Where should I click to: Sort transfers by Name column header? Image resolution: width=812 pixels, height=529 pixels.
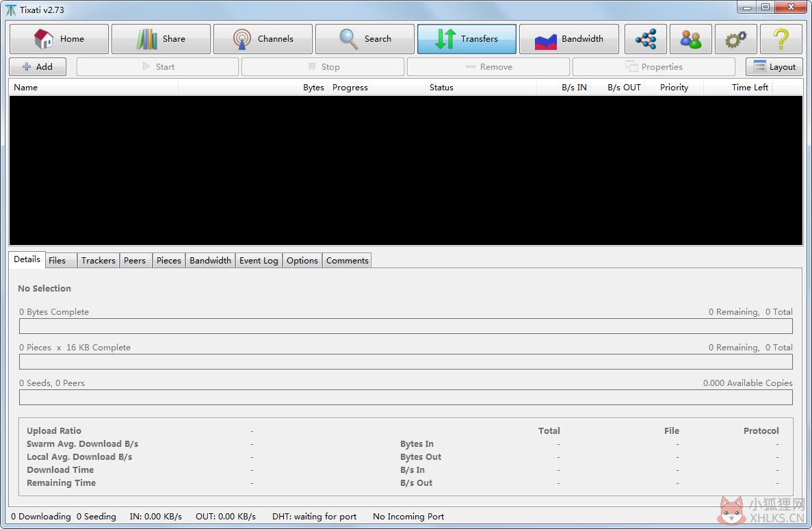94,88
